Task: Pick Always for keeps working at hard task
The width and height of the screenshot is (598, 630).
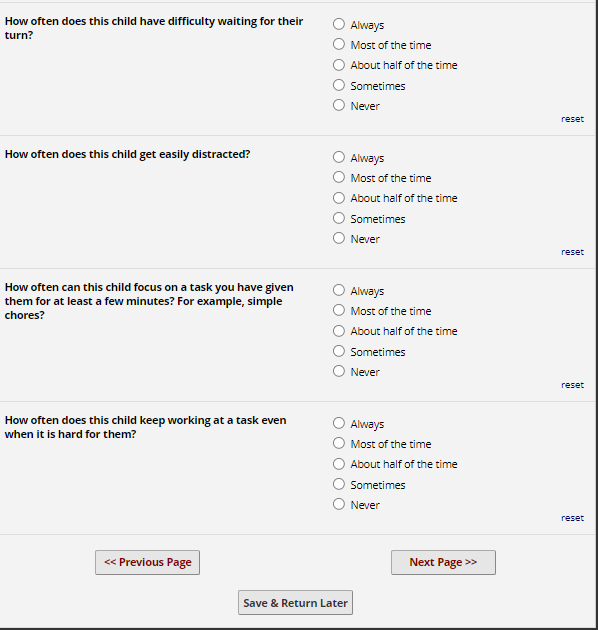Action: click(339, 423)
